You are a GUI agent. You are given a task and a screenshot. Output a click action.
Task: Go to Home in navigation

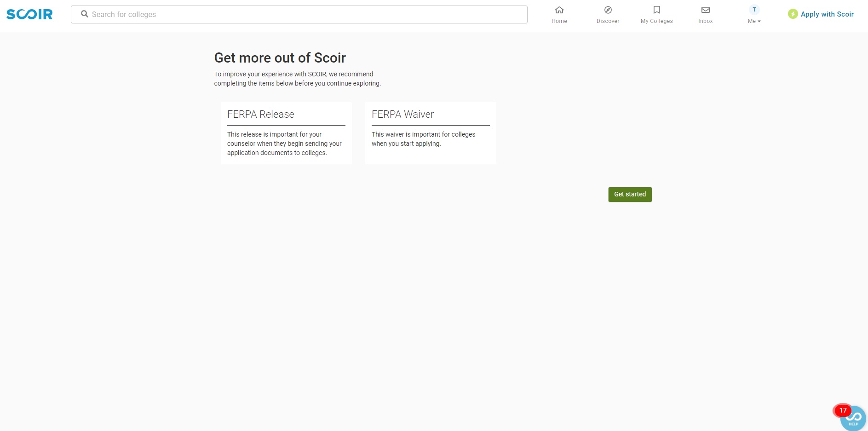(x=559, y=15)
